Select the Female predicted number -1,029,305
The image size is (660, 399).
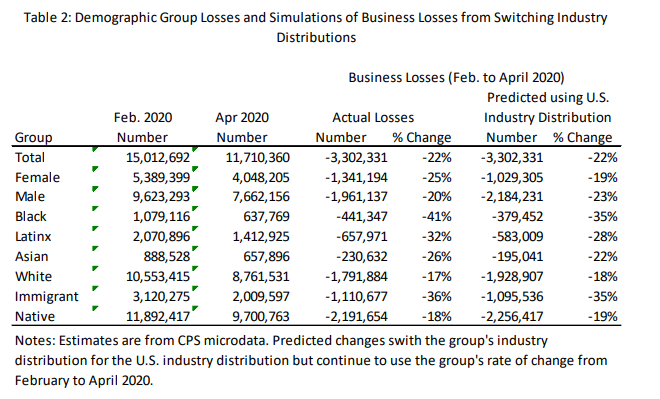point(512,177)
